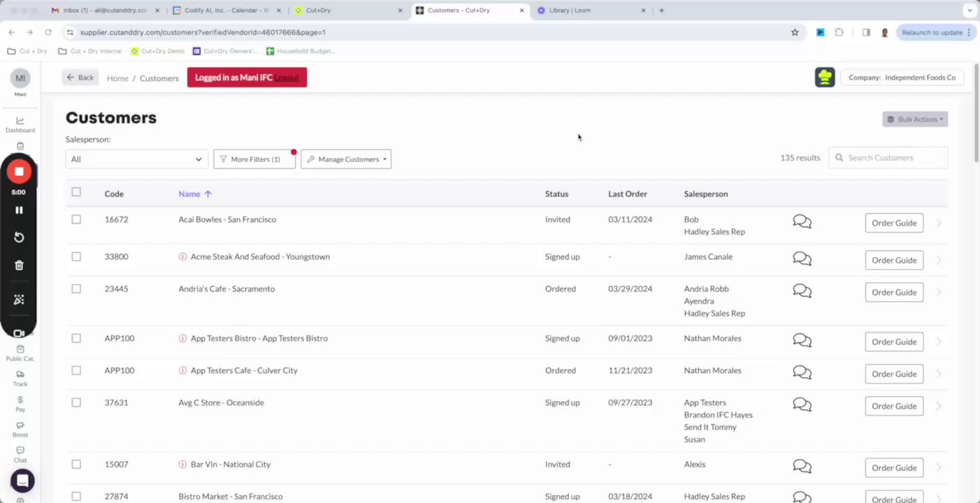
Task: Open Order Guide for Acai Bowles
Action: pyautogui.click(x=894, y=223)
